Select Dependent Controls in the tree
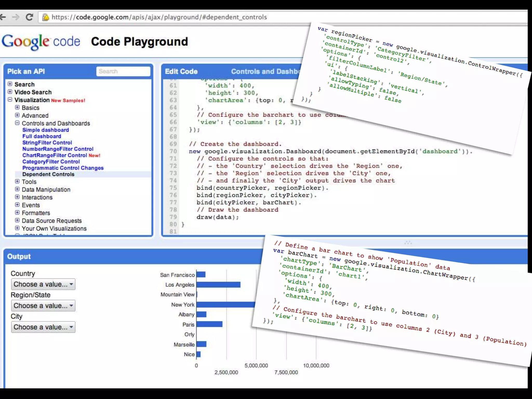Screen dimensions: 532x399 (48, 174)
